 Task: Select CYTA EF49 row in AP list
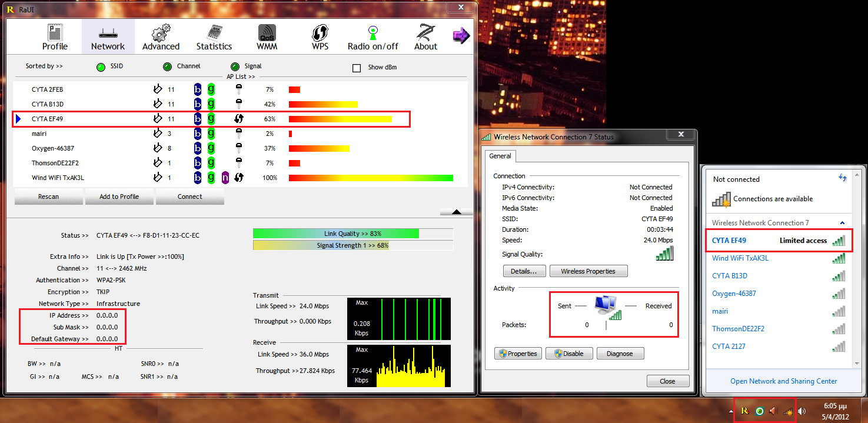point(240,119)
